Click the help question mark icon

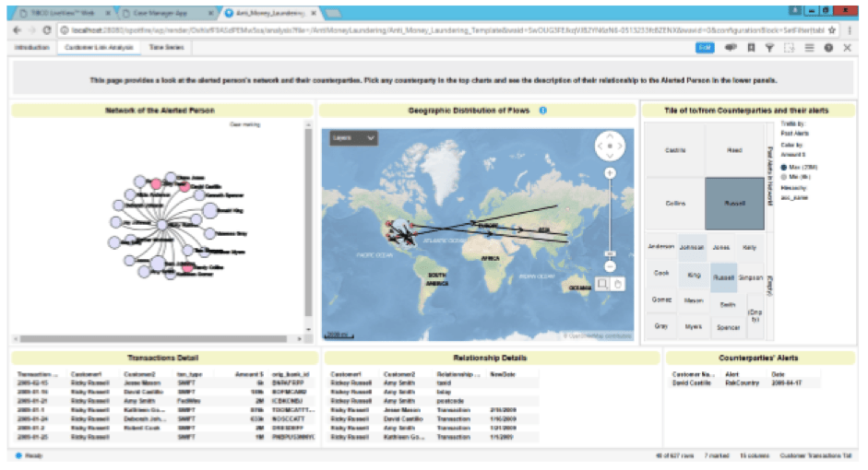tap(828, 48)
